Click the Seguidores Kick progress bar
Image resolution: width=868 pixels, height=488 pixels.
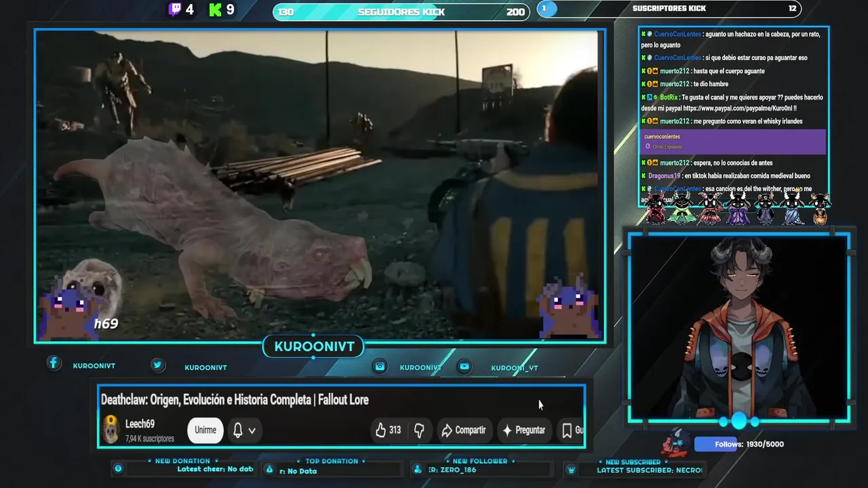401,12
